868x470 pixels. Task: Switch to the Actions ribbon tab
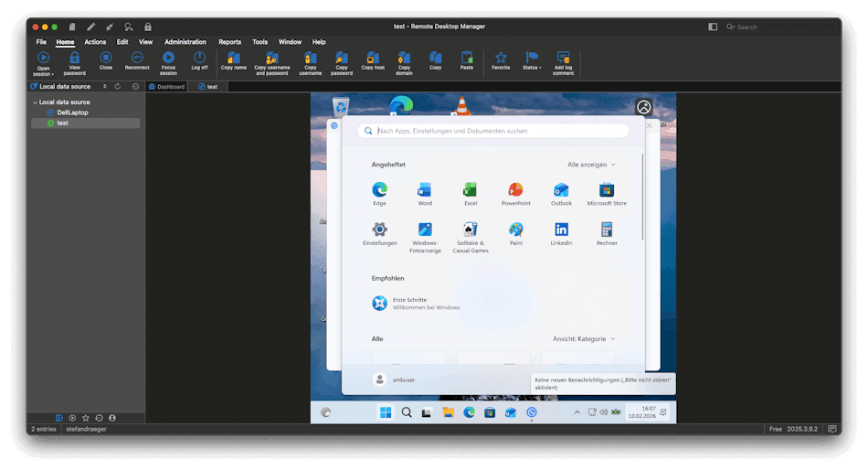coord(95,42)
